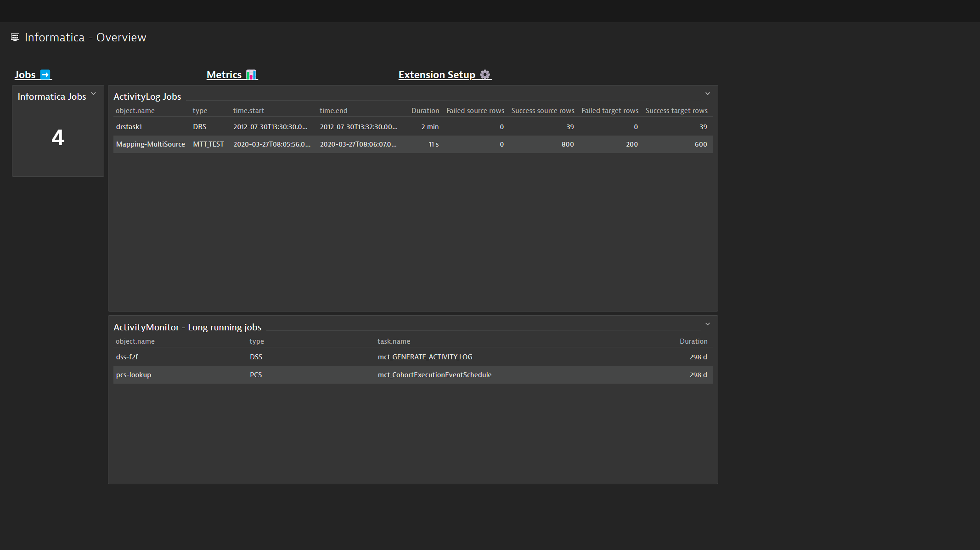This screenshot has height=550, width=980.
Task: Click the arrow icon next to Jobs
Action: point(45,74)
